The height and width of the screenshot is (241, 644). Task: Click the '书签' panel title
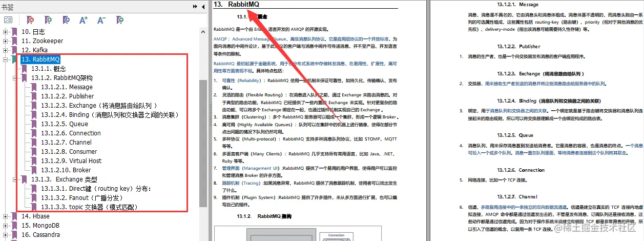[9, 6]
